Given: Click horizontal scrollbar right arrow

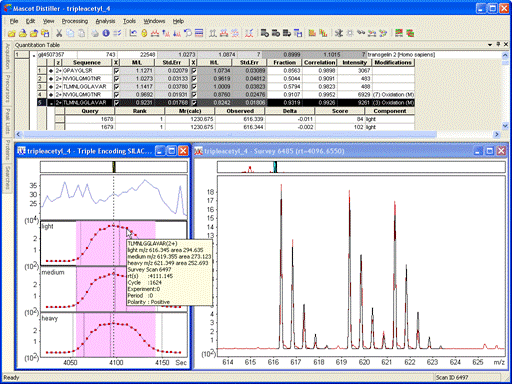Looking at the screenshot, I should pos(497,134).
